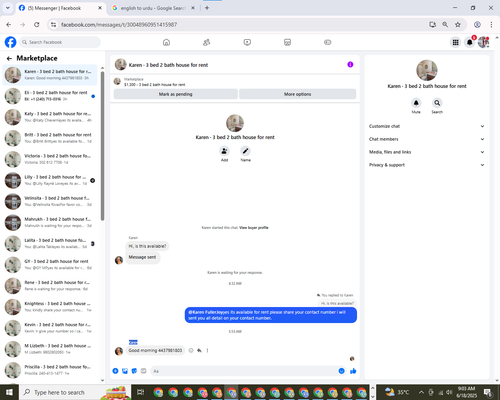Click the Search Facebook field
This screenshot has height=400, width=500.
tap(60, 42)
